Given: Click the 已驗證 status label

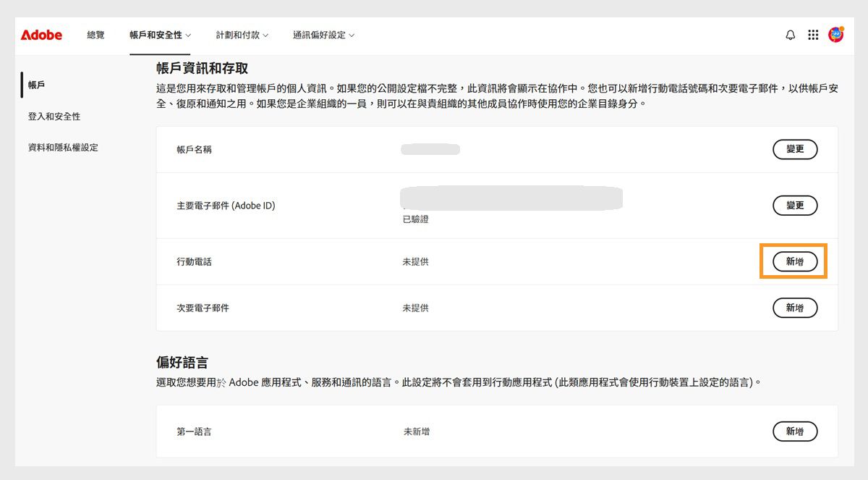Looking at the screenshot, I should (417, 219).
